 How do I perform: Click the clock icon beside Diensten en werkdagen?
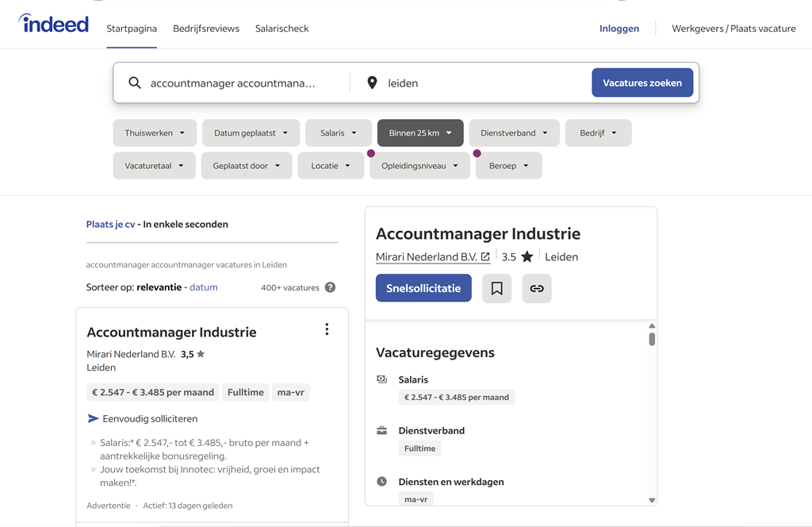point(381,482)
